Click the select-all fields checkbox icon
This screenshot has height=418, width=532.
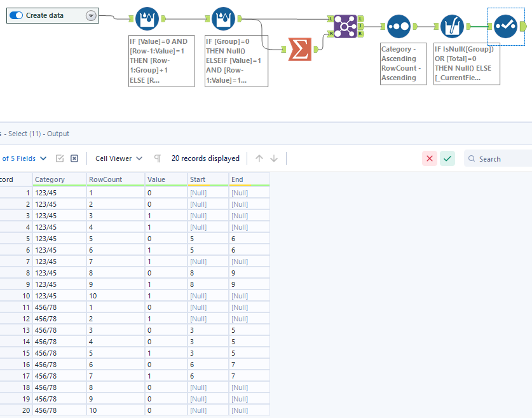coord(58,158)
